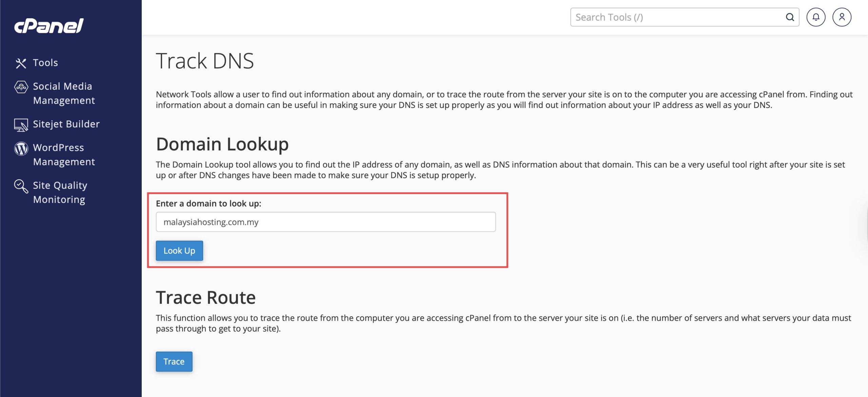Navigate to WordPress Management text link

(63, 154)
